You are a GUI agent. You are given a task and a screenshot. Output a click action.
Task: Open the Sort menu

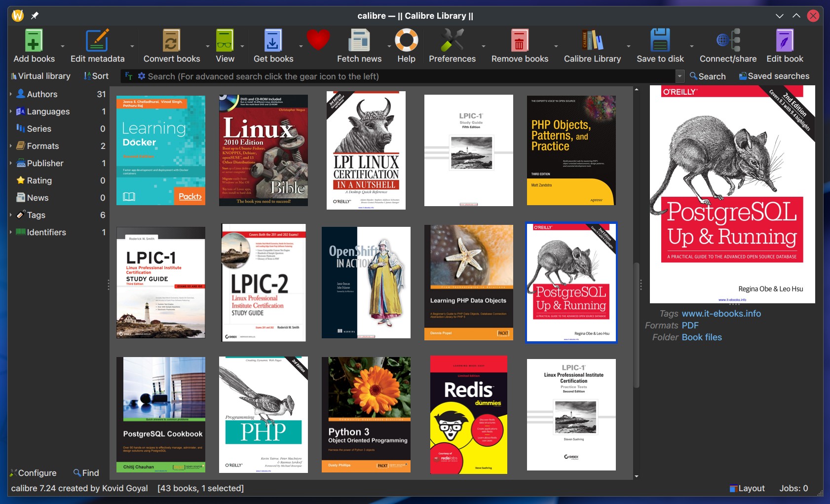(x=96, y=76)
